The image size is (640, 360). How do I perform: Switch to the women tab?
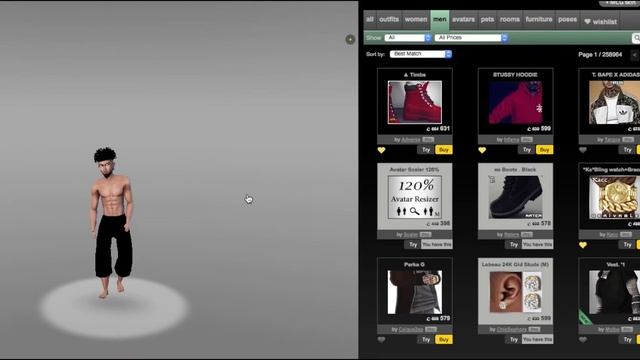click(x=416, y=20)
